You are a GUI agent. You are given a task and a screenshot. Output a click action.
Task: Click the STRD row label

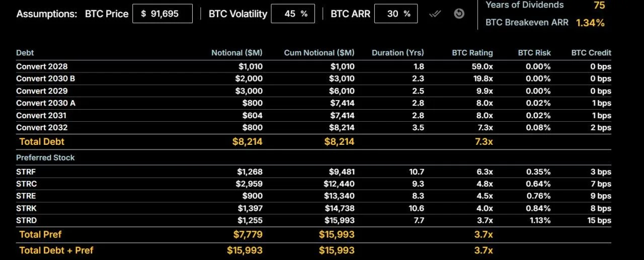26,220
